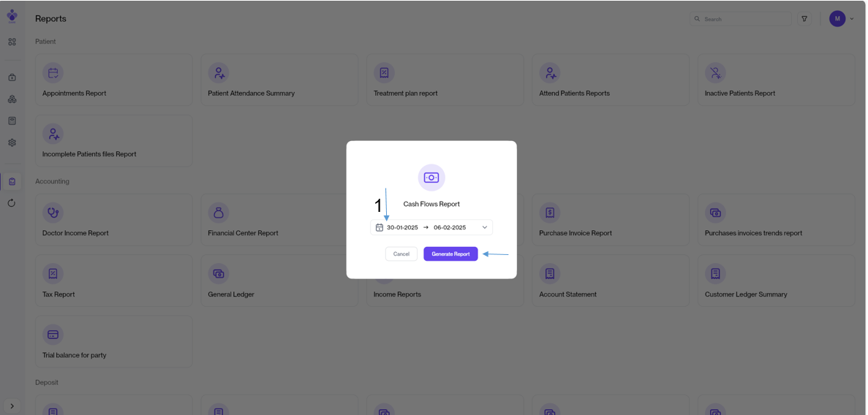Cancel the Cash Flows Report dialog

coord(401,254)
